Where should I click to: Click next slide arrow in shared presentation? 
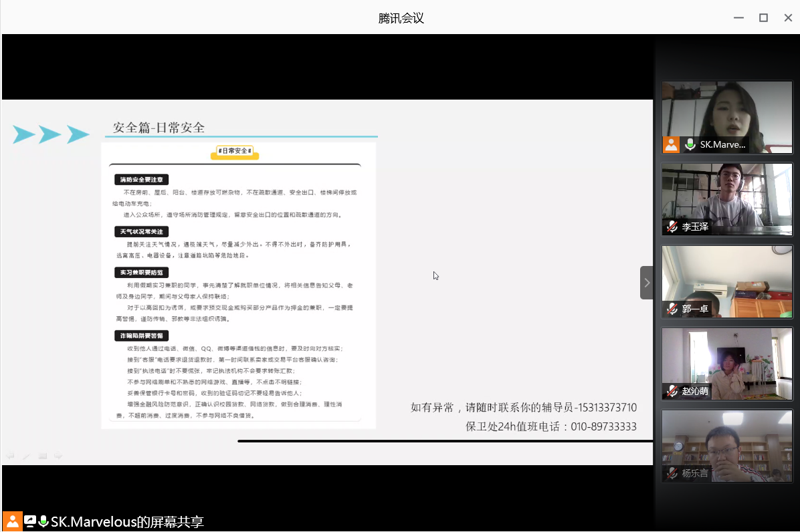(59, 456)
